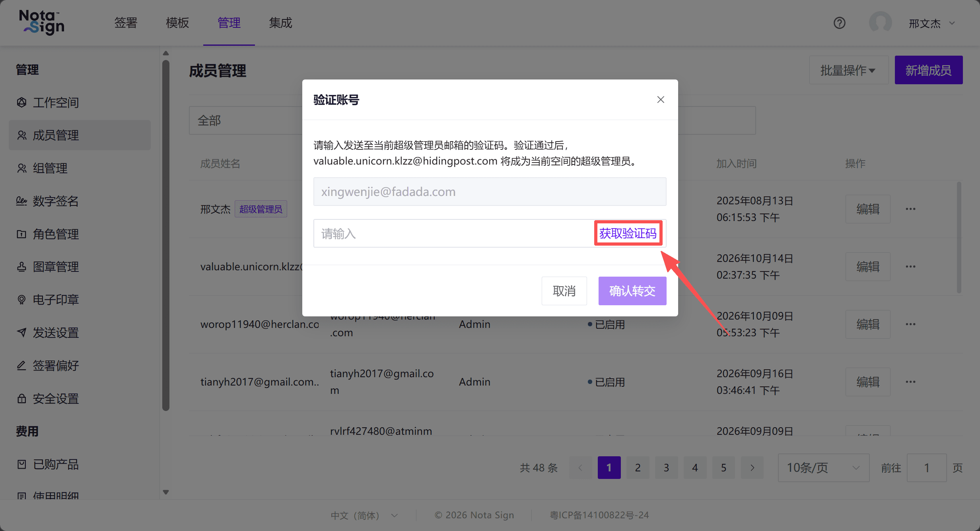The width and height of the screenshot is (980, 531).
Task: Open the user avatar profile picture
Action: click(x=880, y=23)
